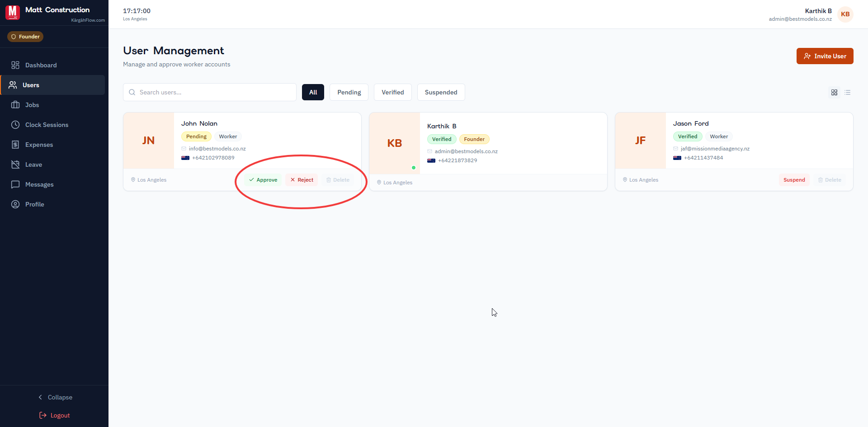Screen dimensions: 868x427
Task: Filter users by Verified
Action: tap(392, 92)
